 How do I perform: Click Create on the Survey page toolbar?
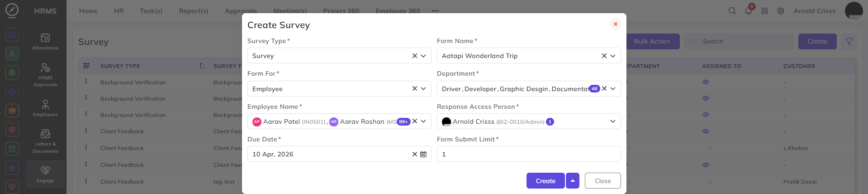(817, 41)
